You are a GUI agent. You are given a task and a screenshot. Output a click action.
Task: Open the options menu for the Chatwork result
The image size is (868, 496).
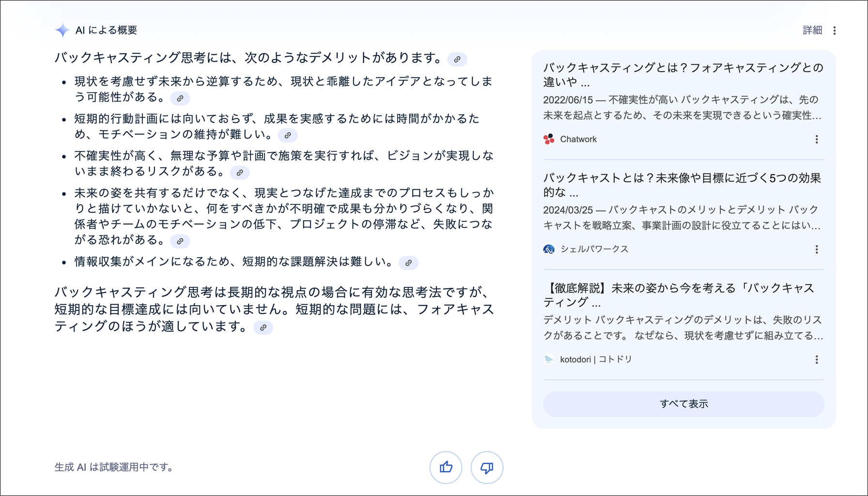coord(817,139)
